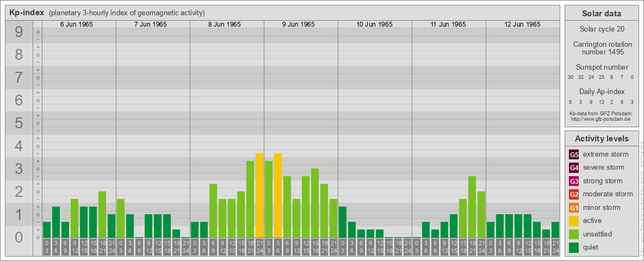644x261 pixels.
Task: Click the 10 Jun 1965 date header
Action: pos(374,24)
